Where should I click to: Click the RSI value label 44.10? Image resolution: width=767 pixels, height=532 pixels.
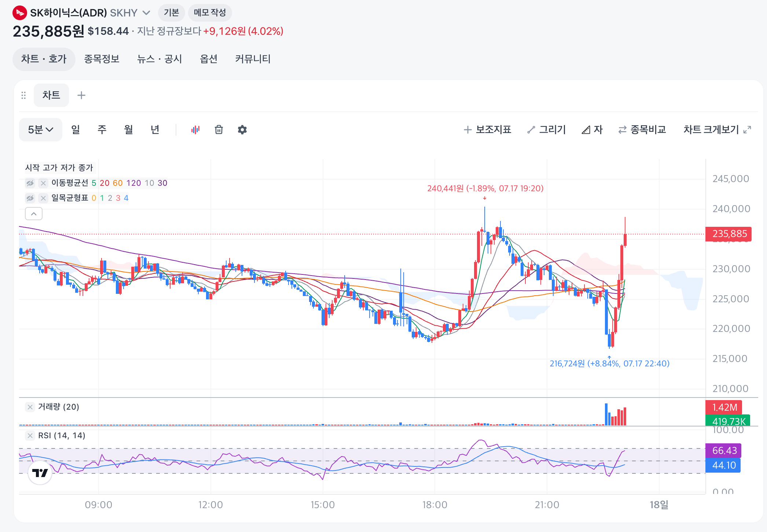click(723, 465)
